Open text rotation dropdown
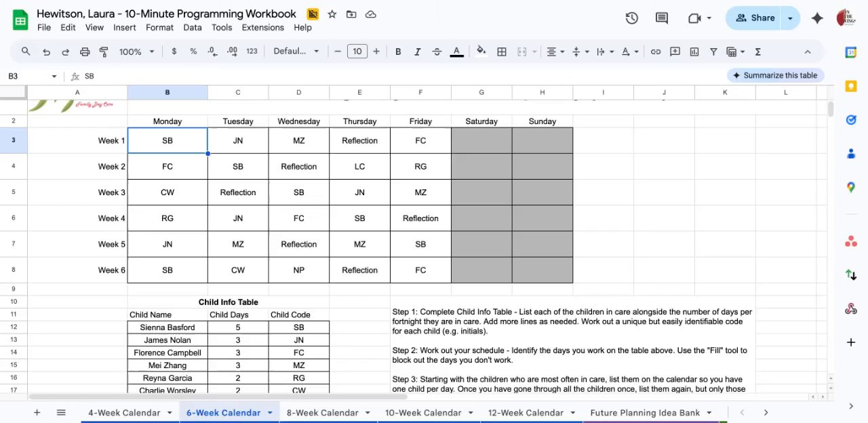The width and height of the screenshot is (868, 423). [x=630, y=52]
